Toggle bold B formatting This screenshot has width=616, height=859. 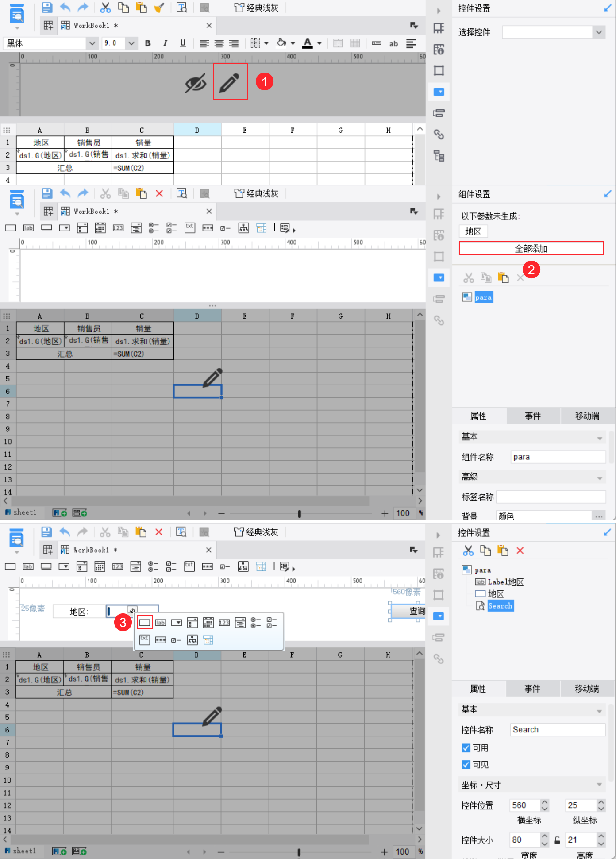[x=148, y=43]
